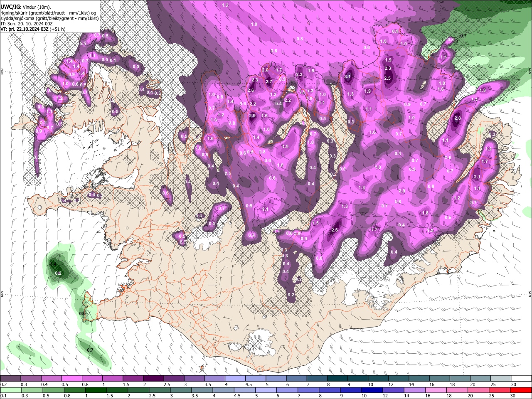
Task: Click the "30" label at the top legend's right end
Action: coord(514,384)
